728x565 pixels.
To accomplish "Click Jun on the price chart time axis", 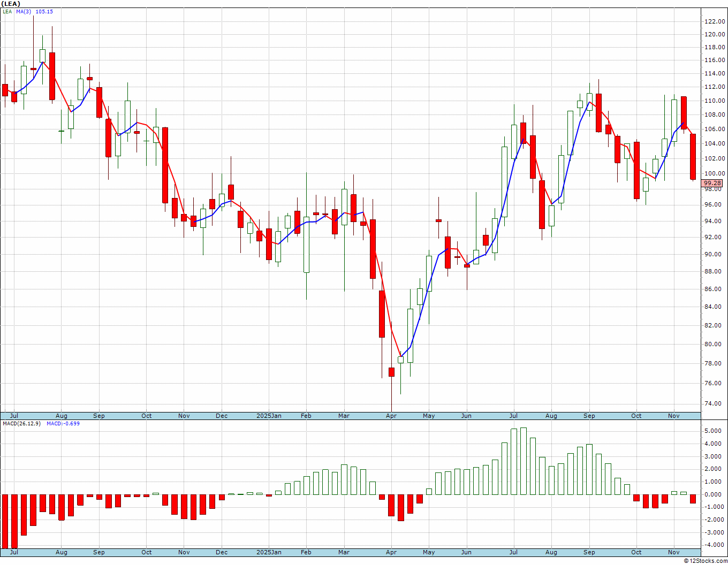I will pos(466,416).
